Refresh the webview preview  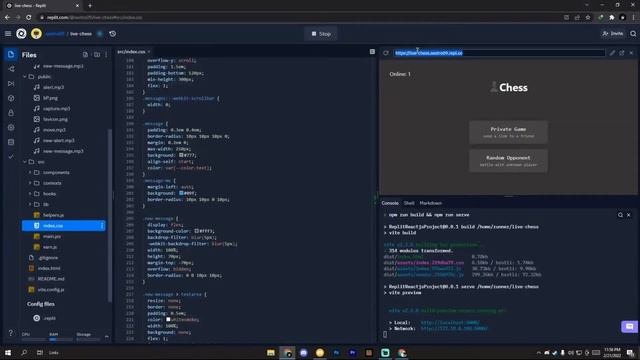click(x=386, y=53)
